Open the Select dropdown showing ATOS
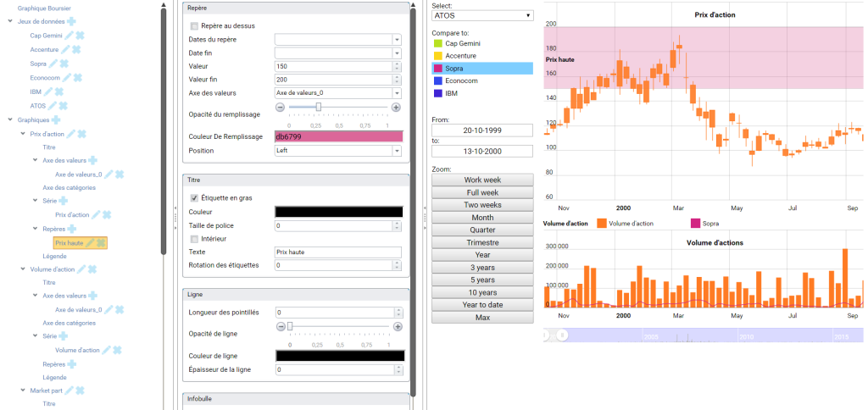This screenshot has width=868, height=410. click(x=482, y=15)
